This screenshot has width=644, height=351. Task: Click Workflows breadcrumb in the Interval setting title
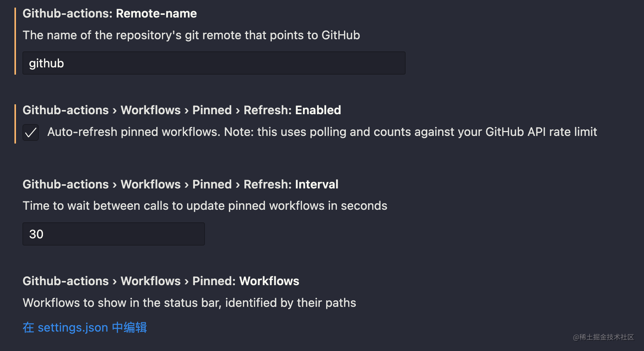click(x=151, y=184)
